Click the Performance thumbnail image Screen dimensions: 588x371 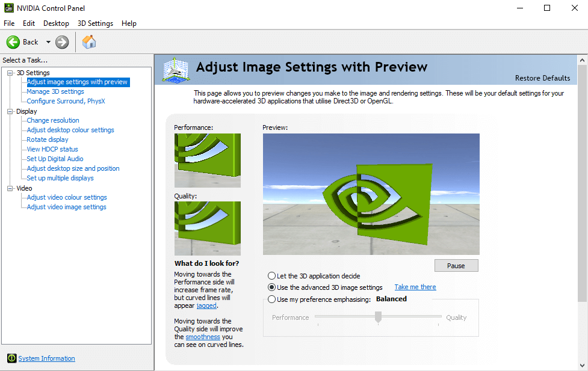(x=208, y=161)
